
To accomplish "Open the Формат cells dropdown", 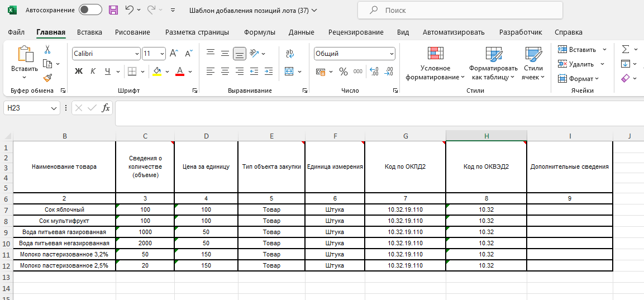I will pyautogui.click(x=578, y=78).
